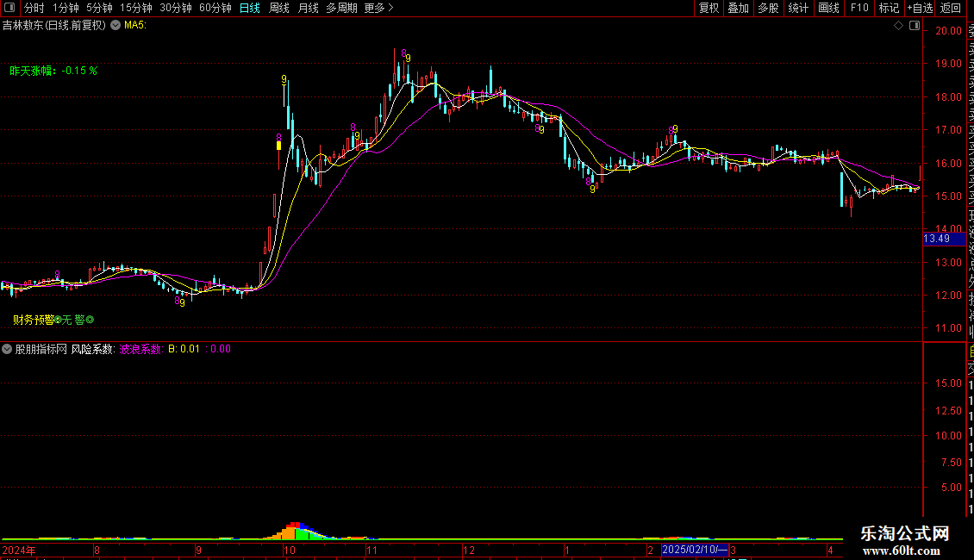Open the 统计 statistics tool
Viewport: 974px width, 560px height.
[x=798, y=8]
